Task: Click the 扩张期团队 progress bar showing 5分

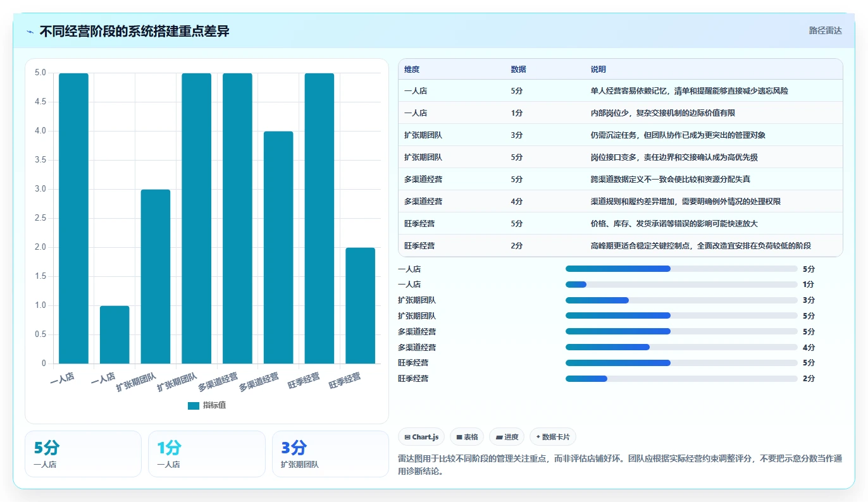Action: click(681, 315)
